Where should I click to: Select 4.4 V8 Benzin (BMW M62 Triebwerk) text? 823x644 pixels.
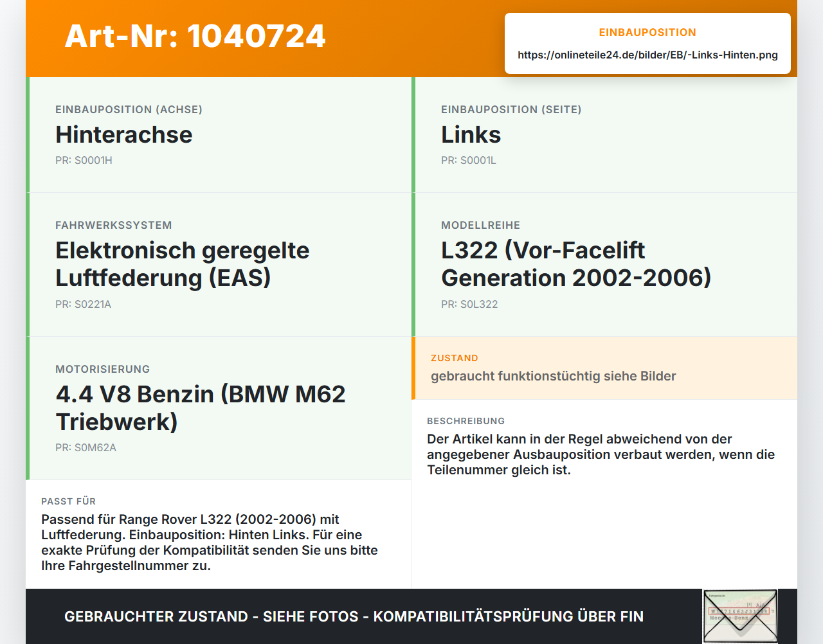pyautogui.click(x=201, y=407)
